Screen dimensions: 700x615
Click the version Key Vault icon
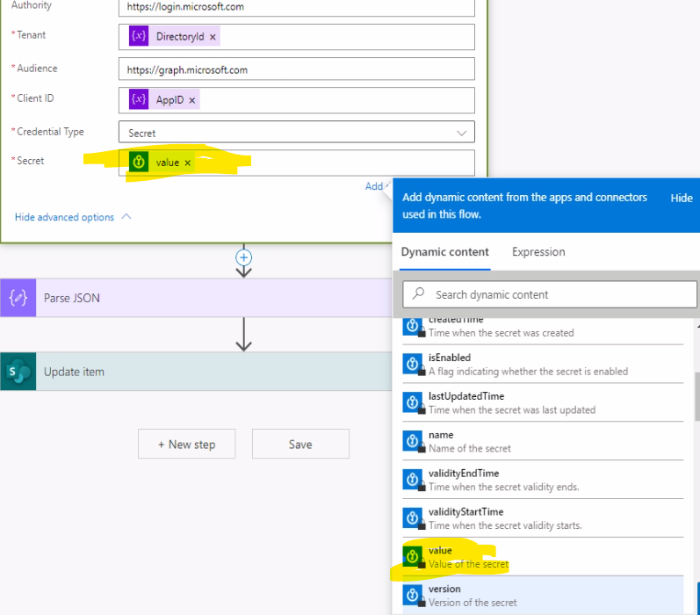tap(413, 596)
